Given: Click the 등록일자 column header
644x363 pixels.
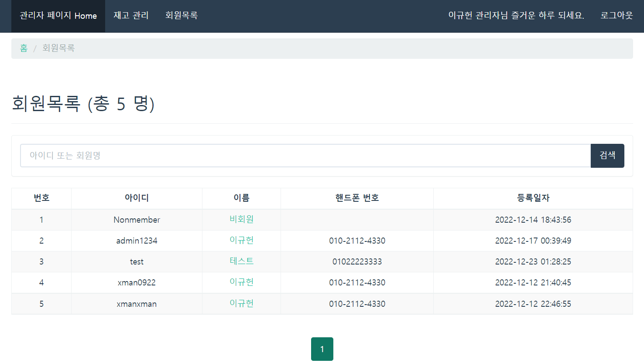Looking at the screenshot, I should click(533, 198).
